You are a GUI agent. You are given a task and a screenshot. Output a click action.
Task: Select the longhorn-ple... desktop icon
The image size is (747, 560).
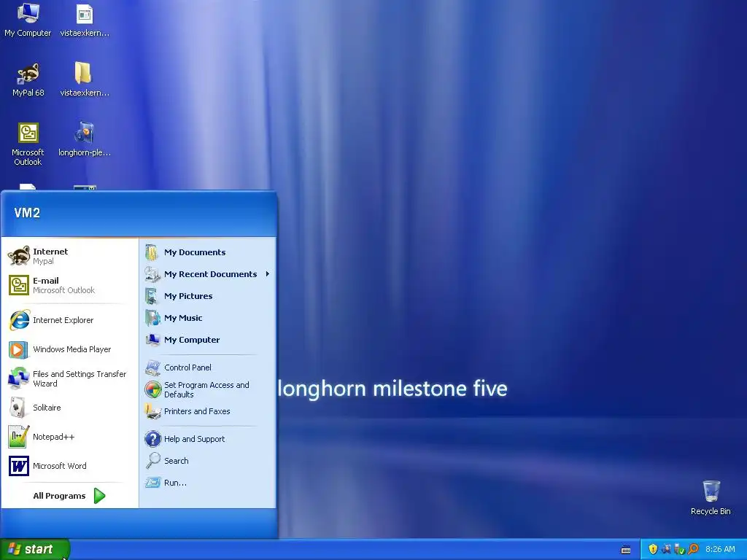tap(85, 139)
